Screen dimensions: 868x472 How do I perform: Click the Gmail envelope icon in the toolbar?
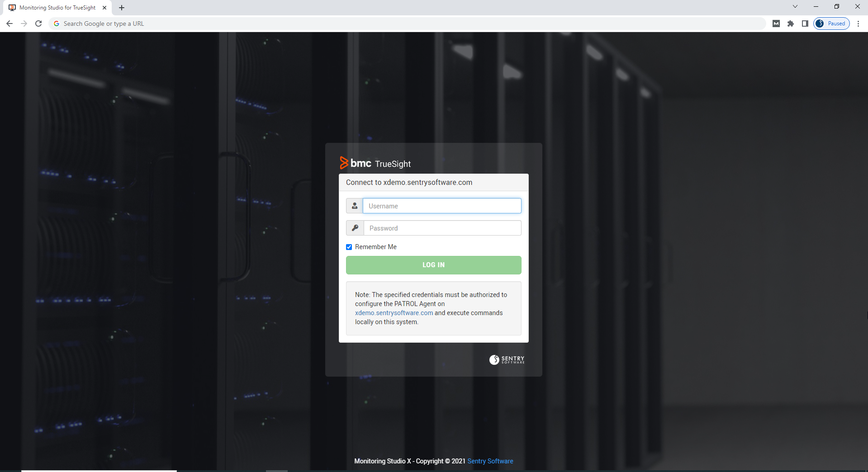coord(776,23)
